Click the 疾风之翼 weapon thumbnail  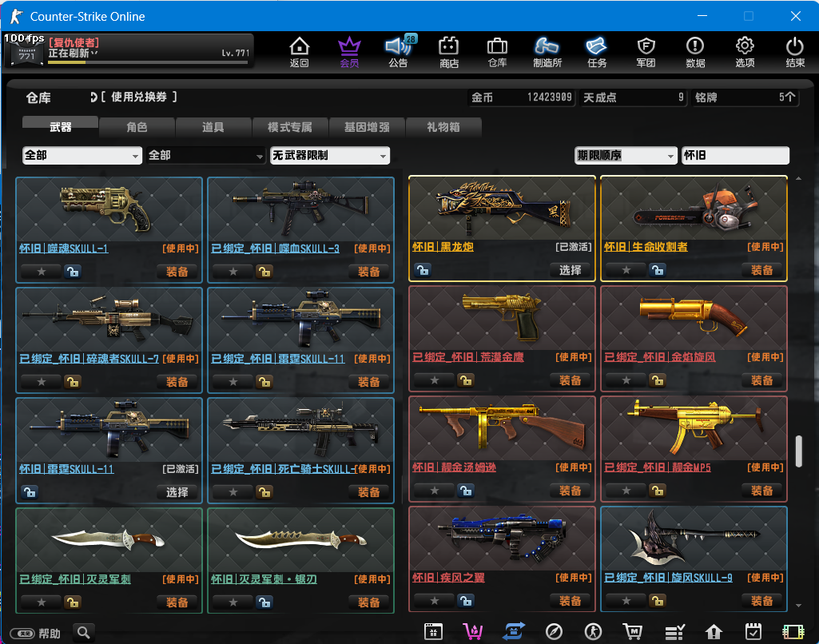click(x=503, y=538)
